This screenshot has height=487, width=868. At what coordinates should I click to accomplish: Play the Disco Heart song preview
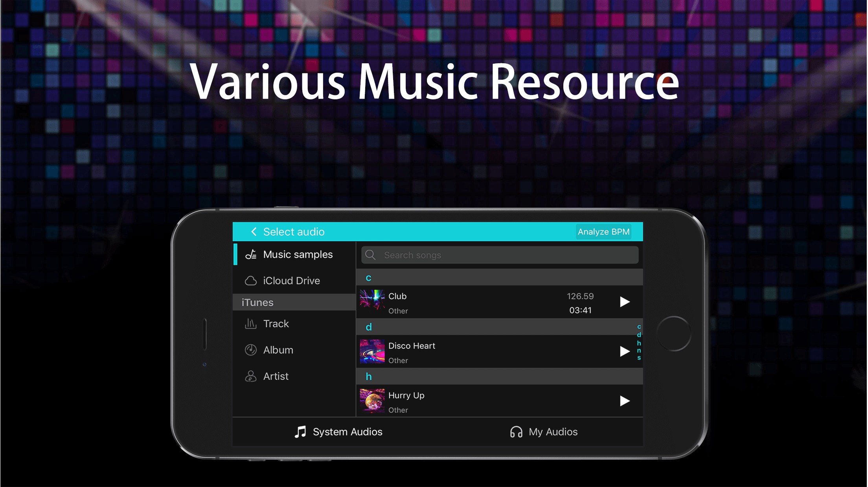[x=624, y=351]
